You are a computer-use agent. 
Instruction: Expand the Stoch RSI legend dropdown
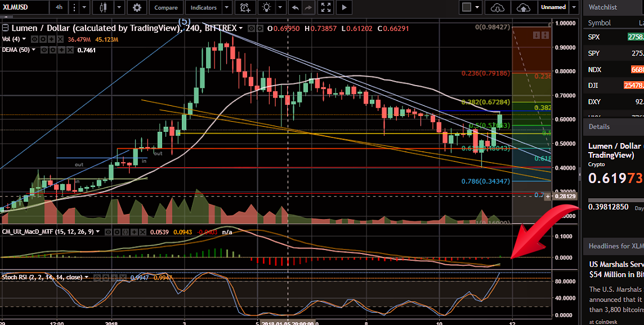coord(87,277)
